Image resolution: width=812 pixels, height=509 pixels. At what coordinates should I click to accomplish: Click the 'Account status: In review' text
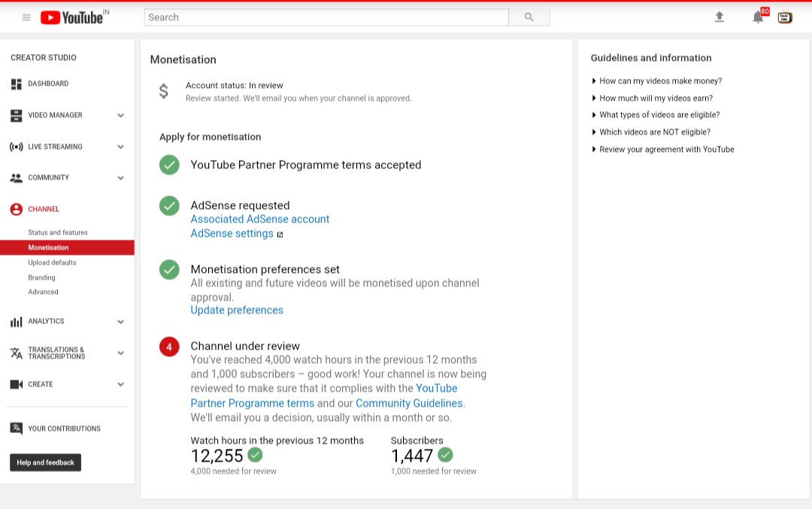pos(234,86)
